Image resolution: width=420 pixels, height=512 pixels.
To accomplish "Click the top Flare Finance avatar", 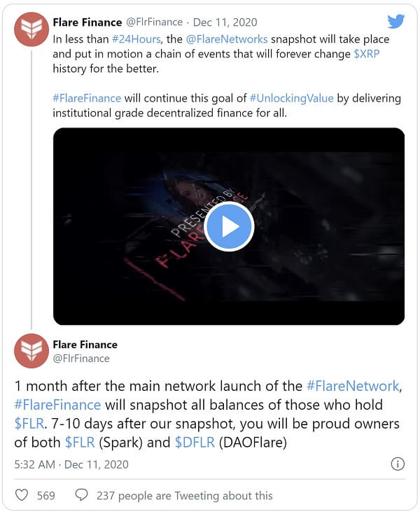I will coord(31,29).
